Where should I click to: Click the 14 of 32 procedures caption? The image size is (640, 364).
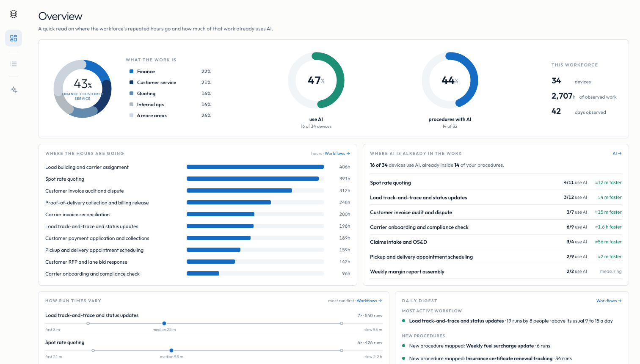coord(450,127)
